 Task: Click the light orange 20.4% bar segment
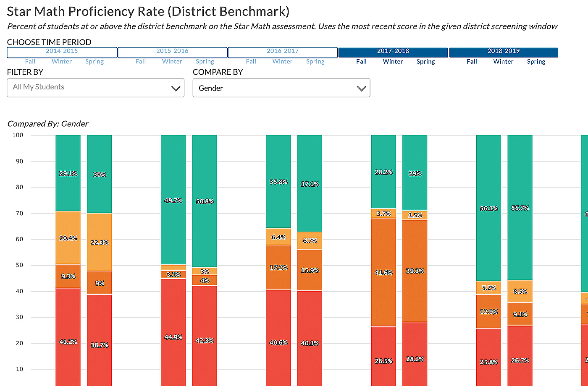pyautogui.click(x=68, y=238)
